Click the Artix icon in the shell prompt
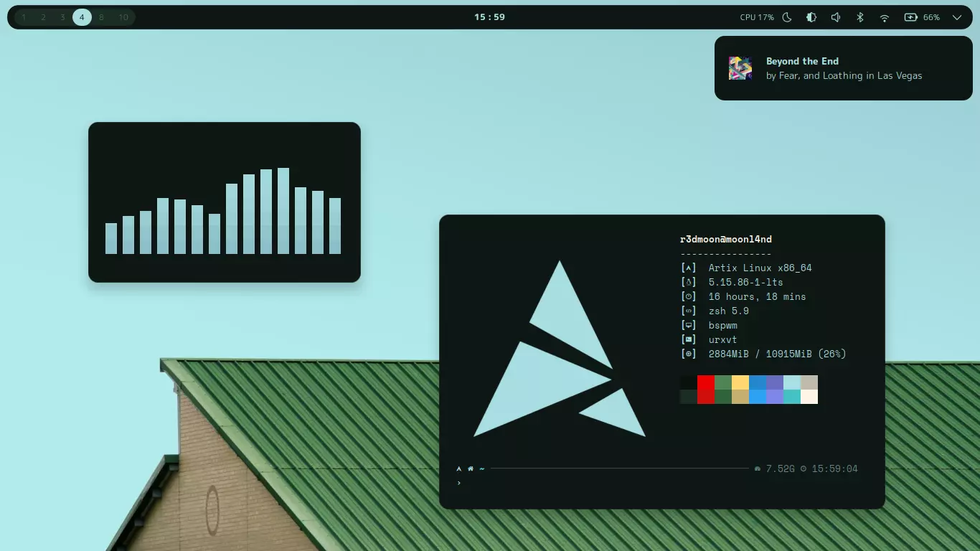The image size is (980, 551). tap(459, 468)
